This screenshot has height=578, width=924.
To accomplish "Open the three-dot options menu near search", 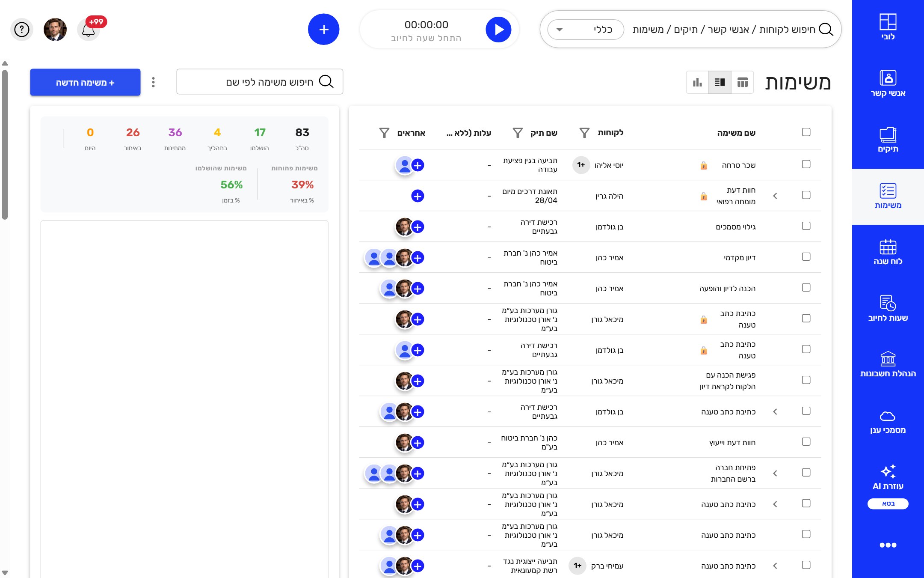I will click(154, 82).
